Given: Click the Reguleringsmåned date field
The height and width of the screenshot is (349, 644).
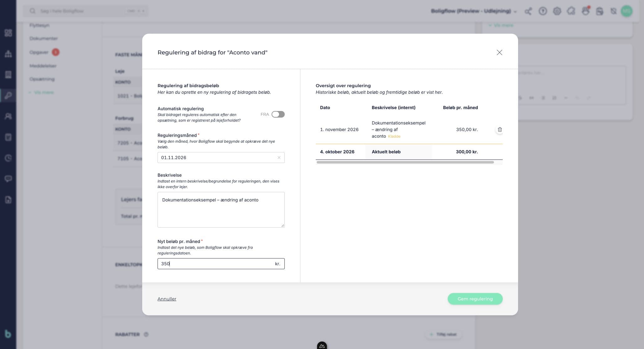Looking at the screenshot, I should [221, 157].
